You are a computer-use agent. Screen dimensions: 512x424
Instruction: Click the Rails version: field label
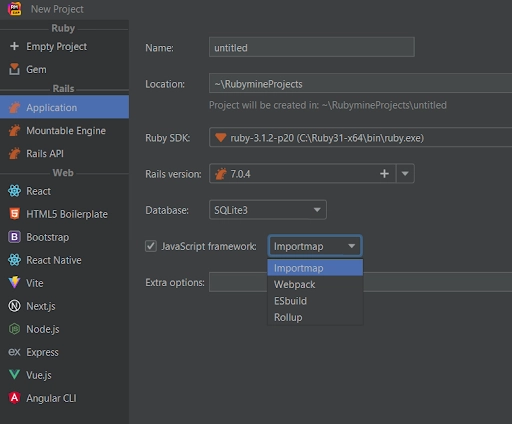pyautogui.click(x=173, y=174)
